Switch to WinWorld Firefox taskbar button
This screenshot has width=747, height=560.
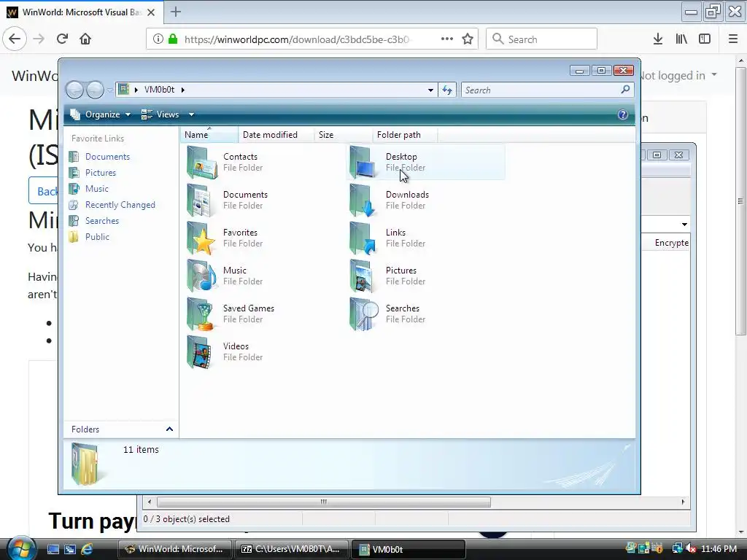pyautogui.click(x=174, y=549)
